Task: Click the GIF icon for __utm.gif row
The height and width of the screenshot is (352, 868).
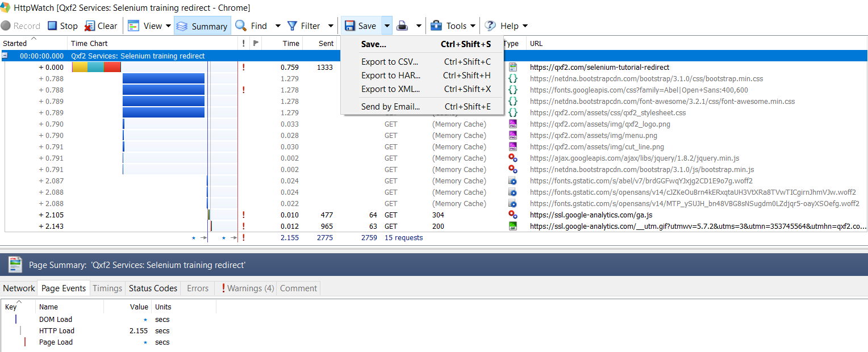Action: [513, 227]
